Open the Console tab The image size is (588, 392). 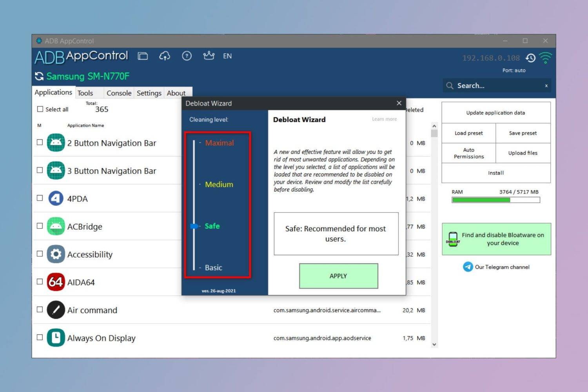tap(119, 93)
